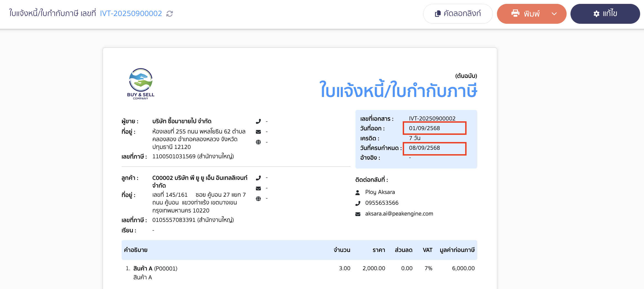Click the (ต้นฉบับ) original label
Screen dimensions: 644x289
[x=466, y=76]
